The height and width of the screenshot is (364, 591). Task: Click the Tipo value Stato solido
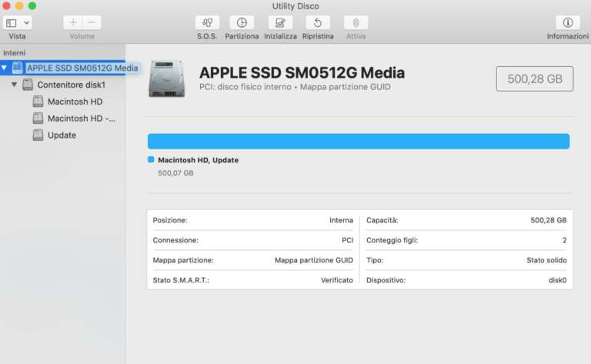(x=546, y=260)
